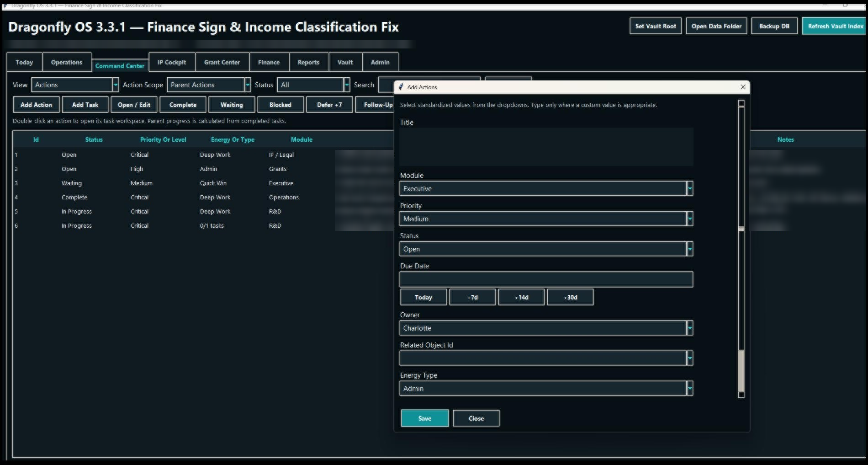This screenshot has height=465, width=868.
Task: Click the Complete button in the toolbar
Action: (183, 105)
